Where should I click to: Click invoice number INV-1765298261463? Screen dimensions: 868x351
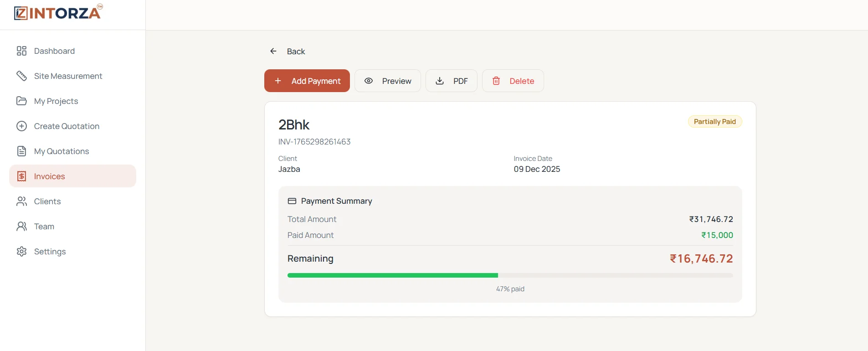(x=314, y=142)
